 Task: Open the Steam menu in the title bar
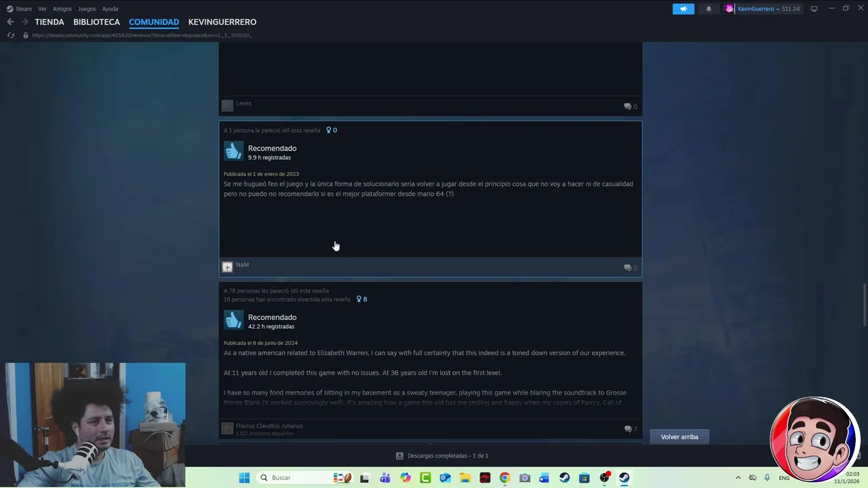click(x=19, y=9)
